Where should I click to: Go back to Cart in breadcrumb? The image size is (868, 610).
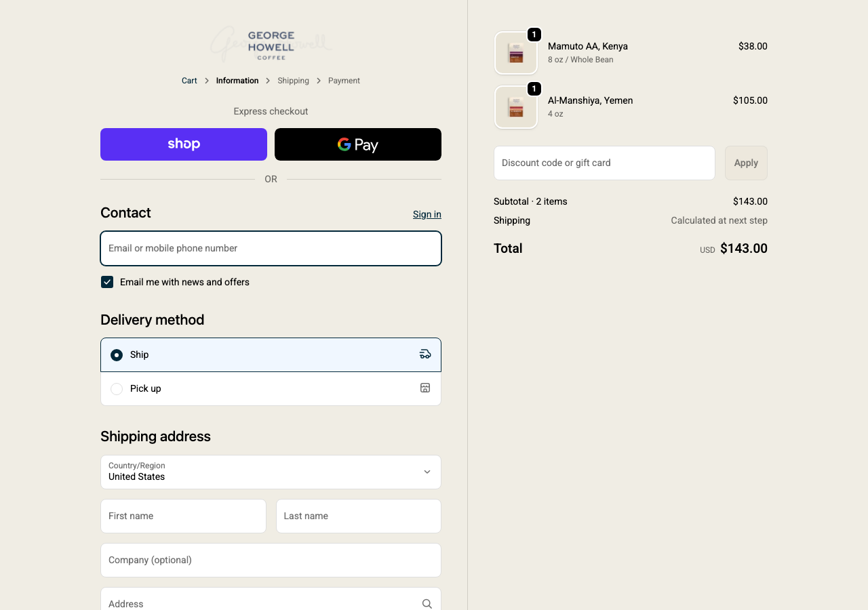point(189,81)
